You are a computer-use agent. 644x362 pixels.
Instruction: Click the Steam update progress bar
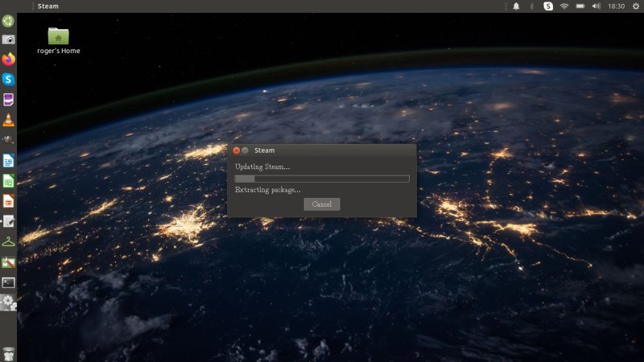click(x=322, y=179)
